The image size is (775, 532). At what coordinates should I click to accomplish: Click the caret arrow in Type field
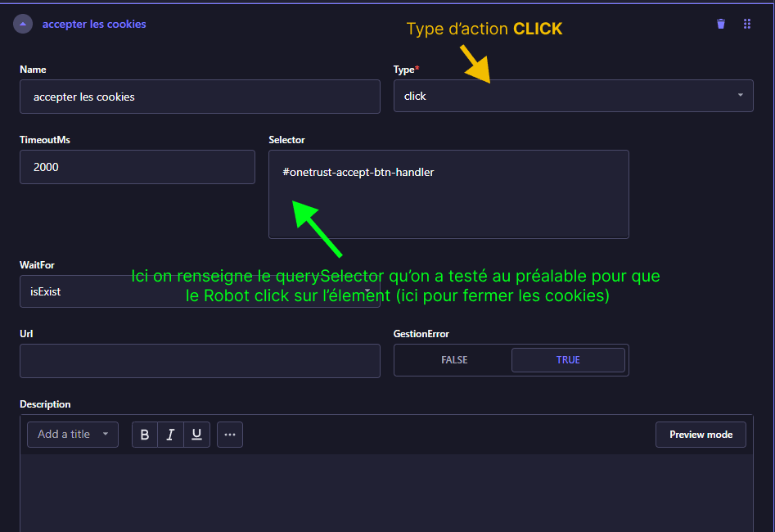(x=740, y=96)
